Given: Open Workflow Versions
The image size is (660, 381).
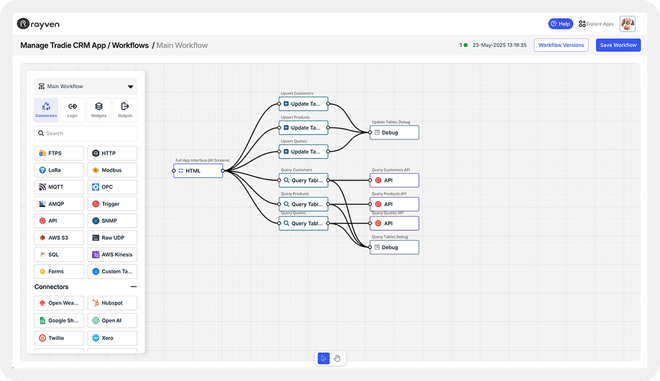Looking at the screenshot, I should (x=561, y=45).
